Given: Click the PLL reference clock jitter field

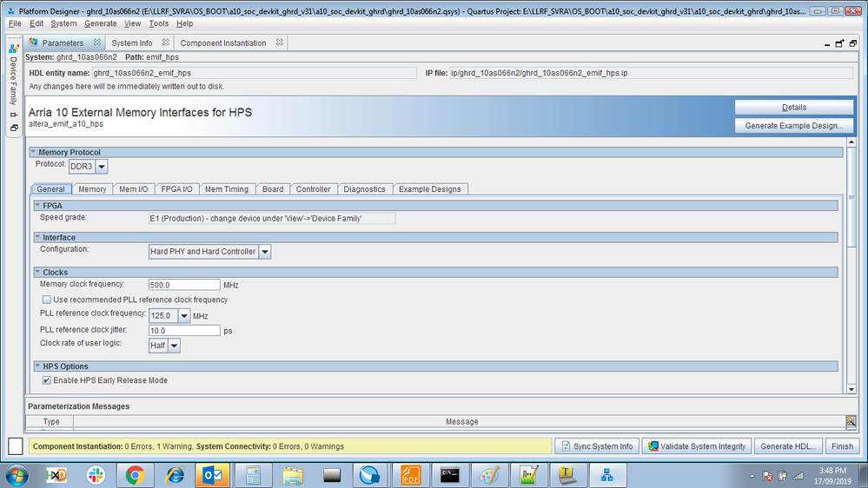Looking at the screenshot, I should [x=184, y=330].
